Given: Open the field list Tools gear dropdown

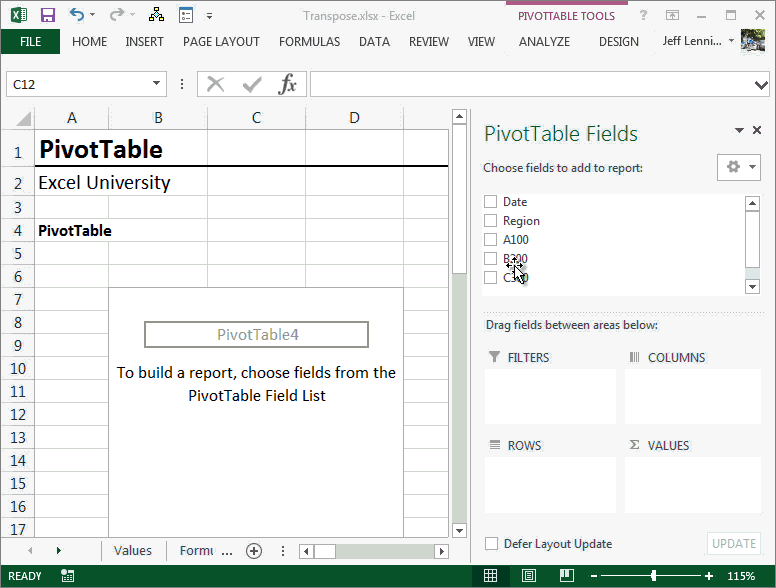Looking at the screenshot, I should (x=739, y=167).
